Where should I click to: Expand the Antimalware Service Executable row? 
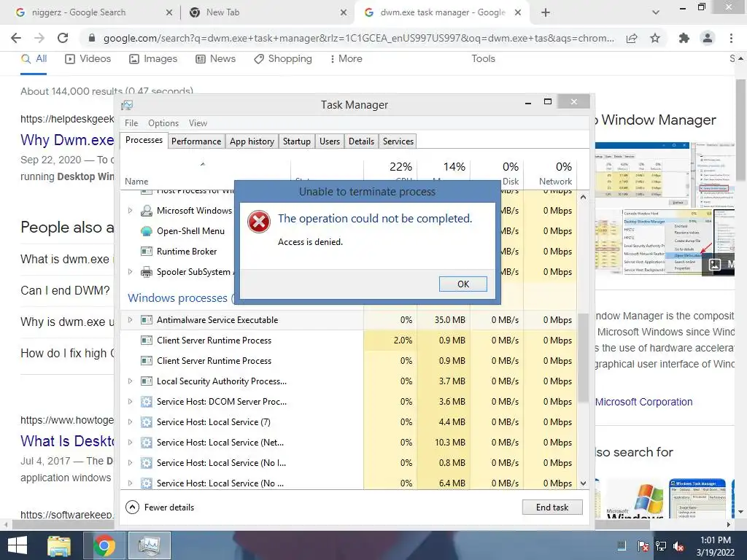pos(130,320)
